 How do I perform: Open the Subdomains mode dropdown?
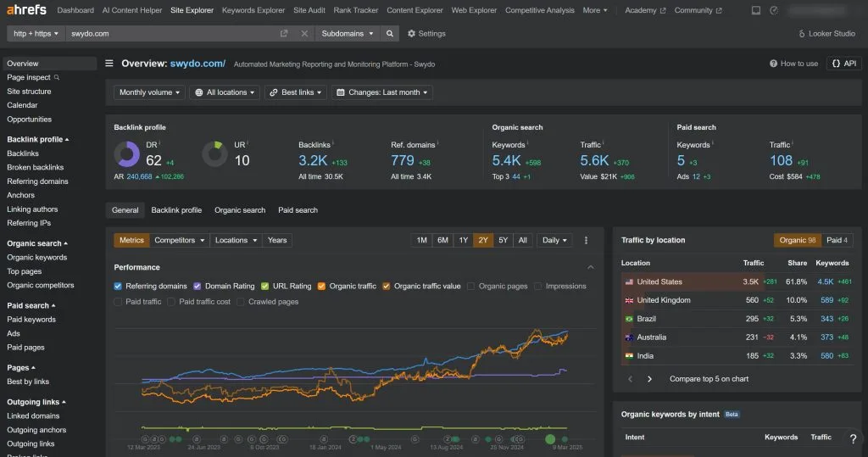coord(347,33)
